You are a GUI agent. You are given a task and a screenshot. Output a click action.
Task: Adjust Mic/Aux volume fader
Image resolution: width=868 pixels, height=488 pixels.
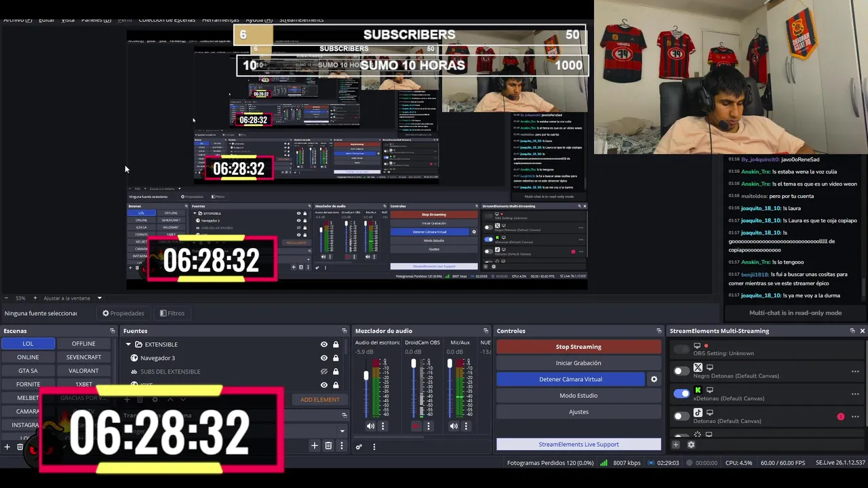[x=450, y=364]
